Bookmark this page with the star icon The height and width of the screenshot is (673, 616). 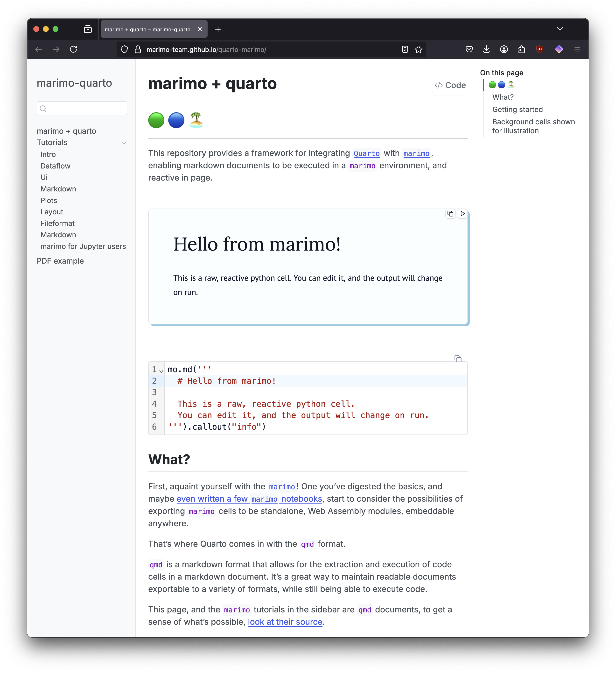[x=418, y=49]
